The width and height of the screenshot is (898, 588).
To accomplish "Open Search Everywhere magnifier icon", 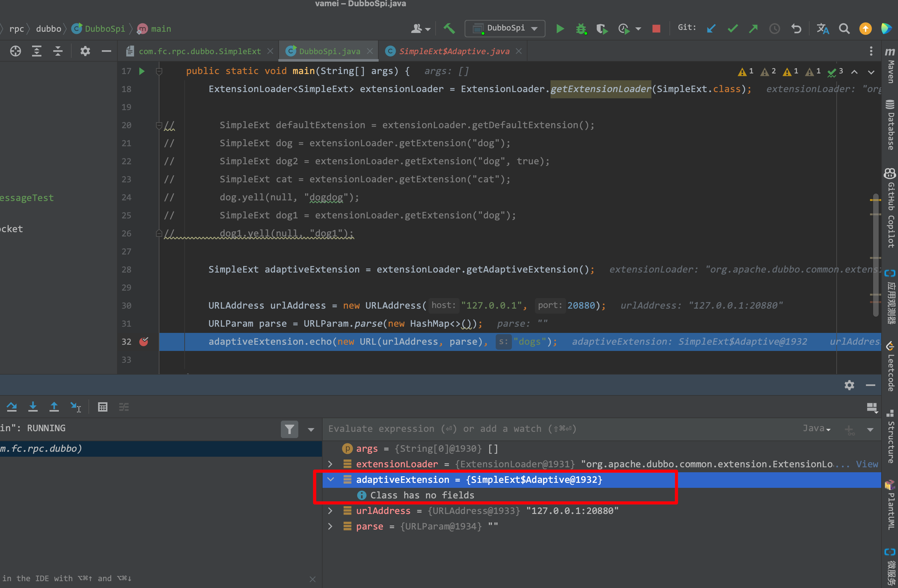I will point(844,29).
